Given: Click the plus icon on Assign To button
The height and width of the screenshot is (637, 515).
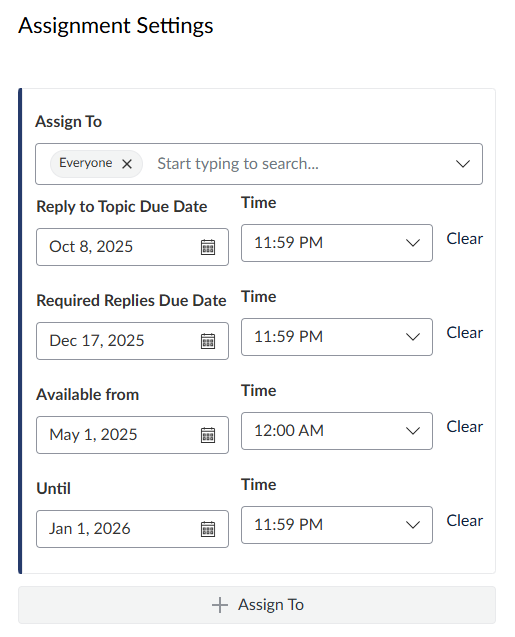Looking at the screenshot, I should point(220,605).
